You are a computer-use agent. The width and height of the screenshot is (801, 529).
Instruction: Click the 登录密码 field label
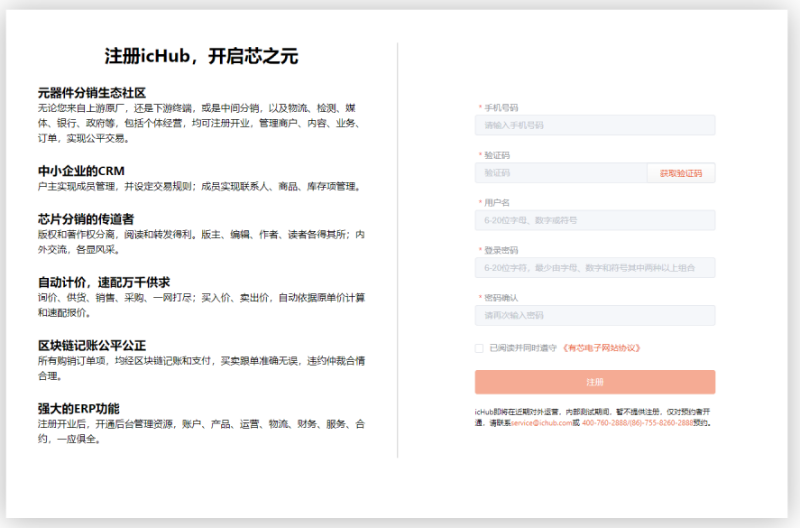(x=501, y=250)
